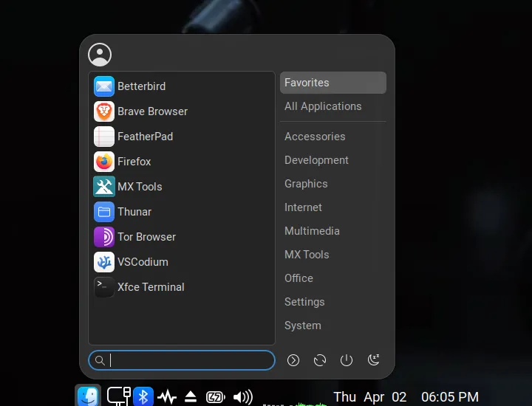Open MX Tools wrench icon

point(104,187)
